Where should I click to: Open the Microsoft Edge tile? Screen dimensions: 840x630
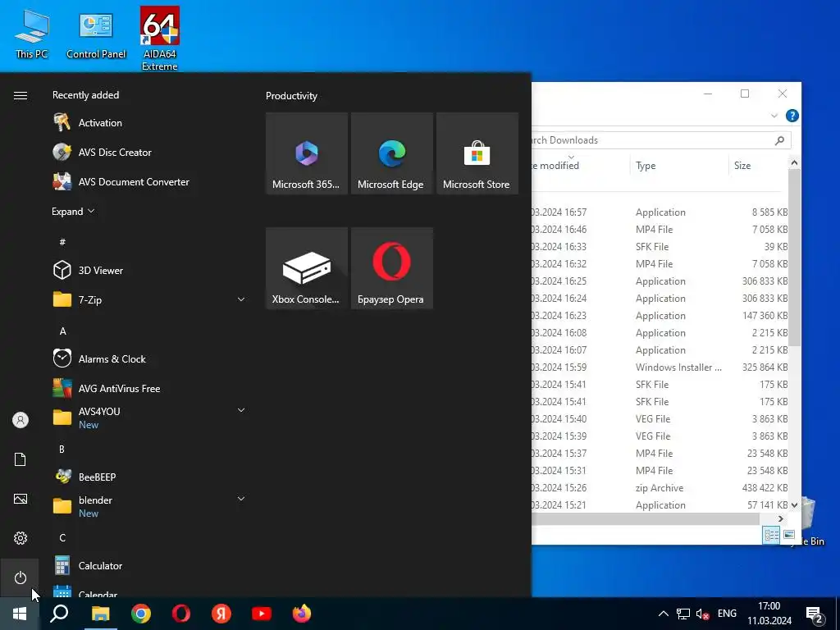(x=391, y=153)
